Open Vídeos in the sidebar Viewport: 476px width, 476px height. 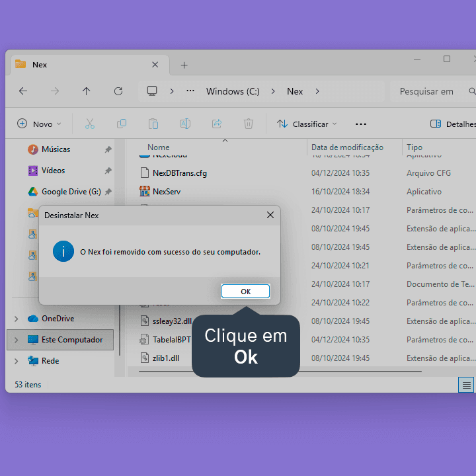click(x=53, y=171)
